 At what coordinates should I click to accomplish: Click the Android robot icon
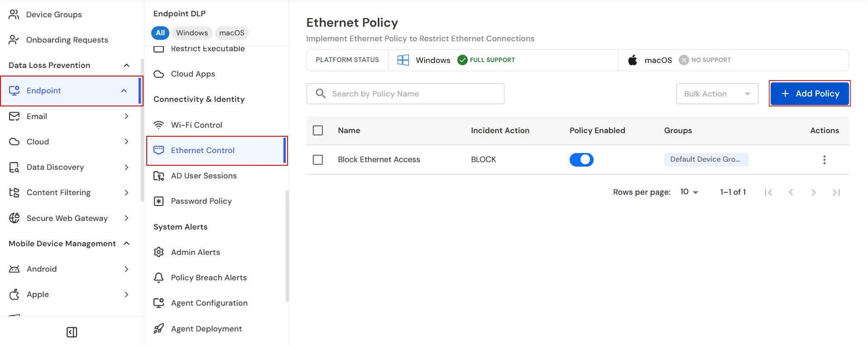[x=14, y=269]
